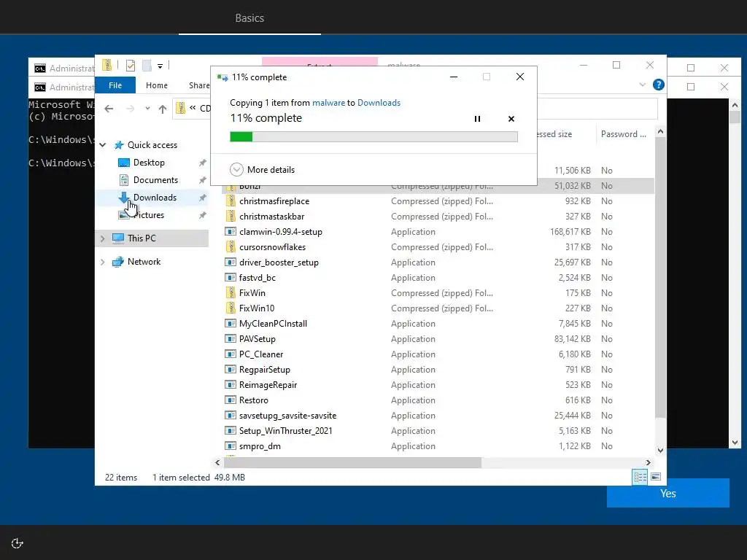Click the address bar path field
Viewport: 747px width, 560px height.
point(417,109)
